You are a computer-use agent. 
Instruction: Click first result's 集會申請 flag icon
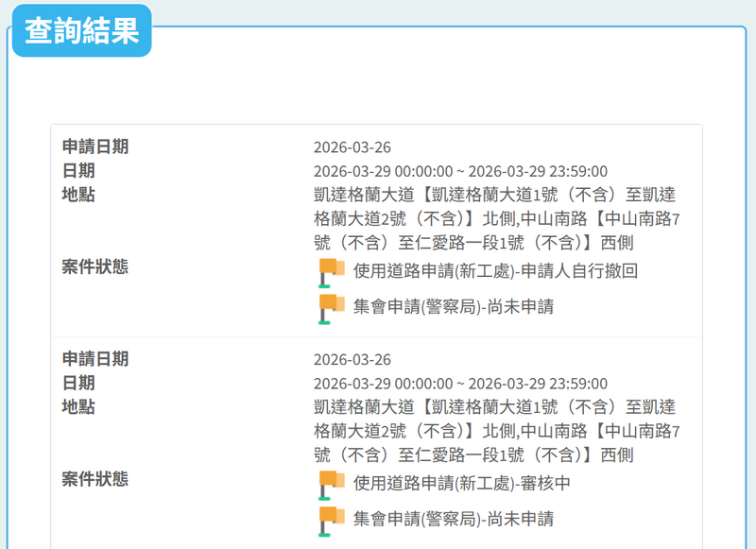point(332,308)
